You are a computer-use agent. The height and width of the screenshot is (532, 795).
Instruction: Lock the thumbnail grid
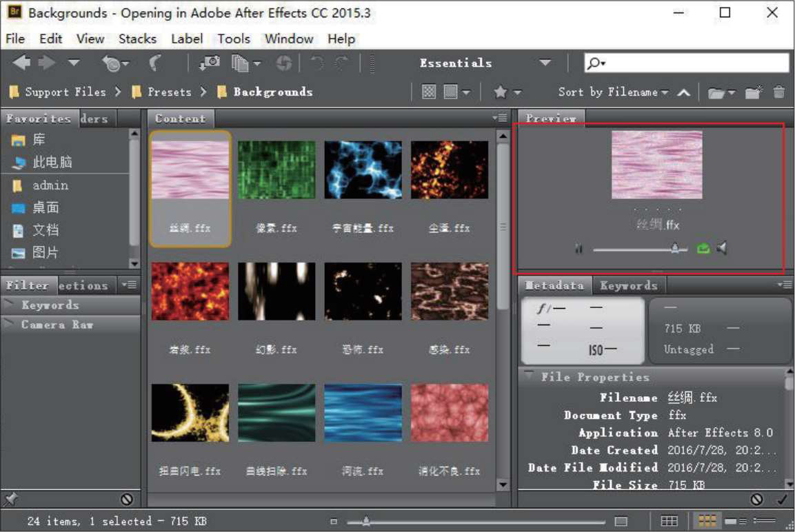pos(669,521)
